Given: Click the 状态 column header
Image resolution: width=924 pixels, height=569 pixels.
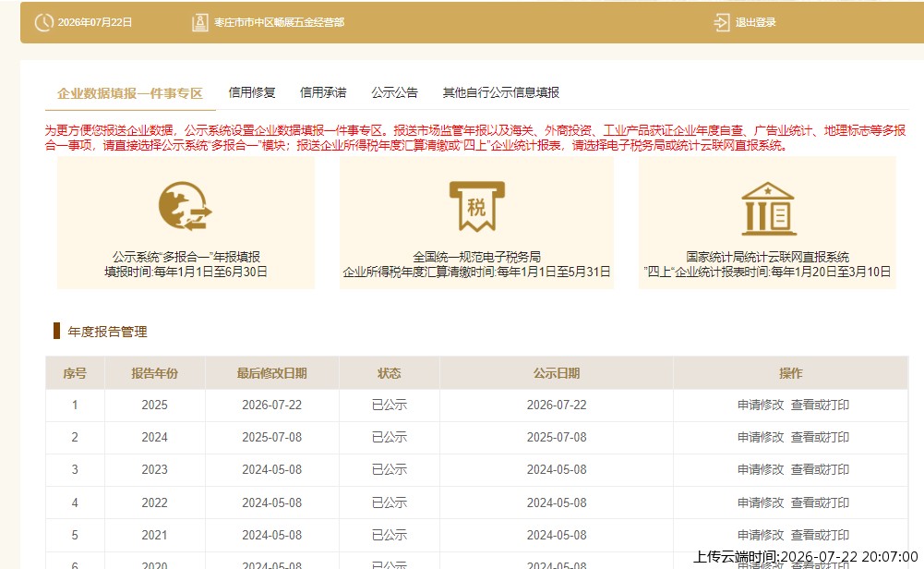Looking at the screenshot, I should point(389,373).
